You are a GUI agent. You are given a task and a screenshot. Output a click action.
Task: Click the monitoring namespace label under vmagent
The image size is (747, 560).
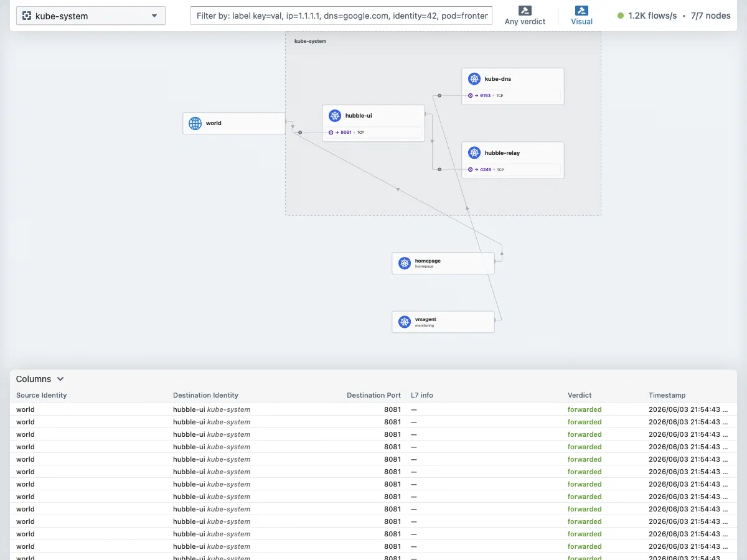coord(425,325)
